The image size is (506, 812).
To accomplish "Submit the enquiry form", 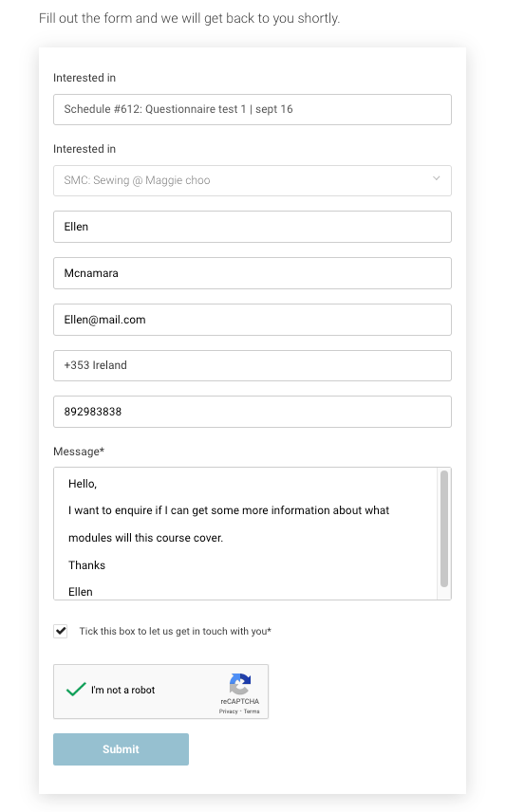I will click(x=121, y=749).
